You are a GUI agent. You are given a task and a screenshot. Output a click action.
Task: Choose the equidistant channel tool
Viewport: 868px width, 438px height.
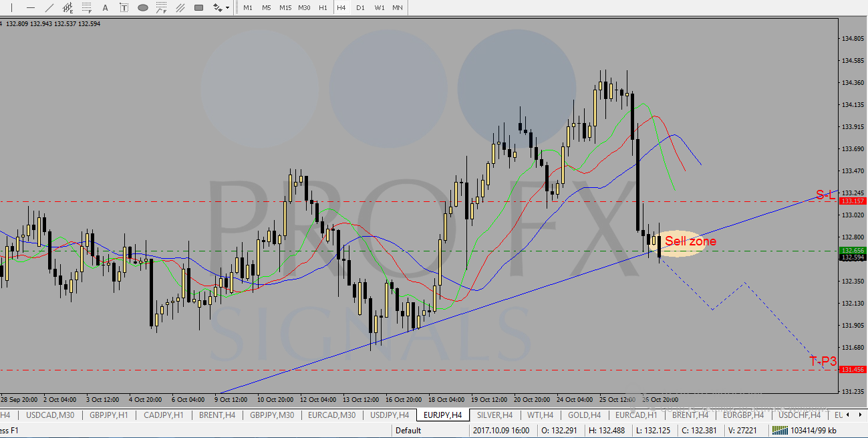pyautogui.click(x=67, y=8)
